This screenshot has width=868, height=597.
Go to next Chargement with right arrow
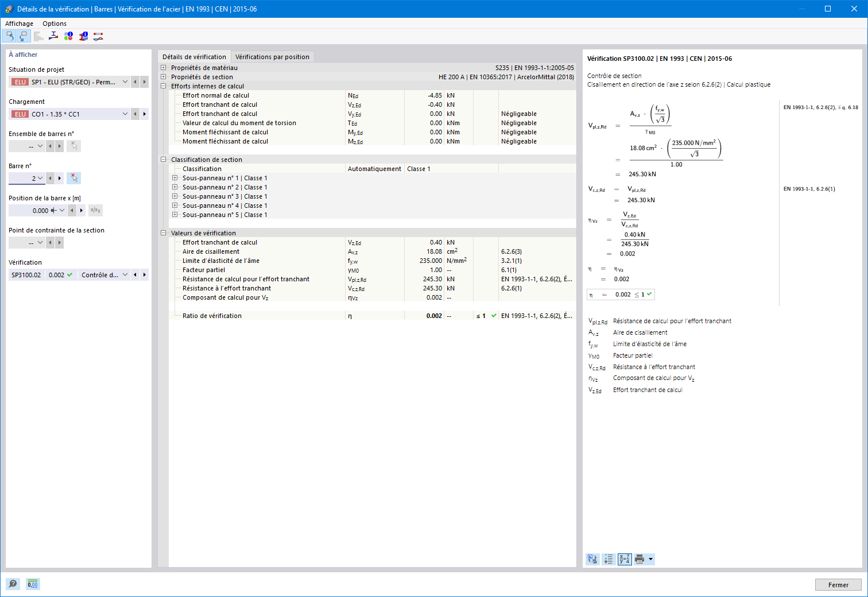pyautogui.click(x=145, y=114)
